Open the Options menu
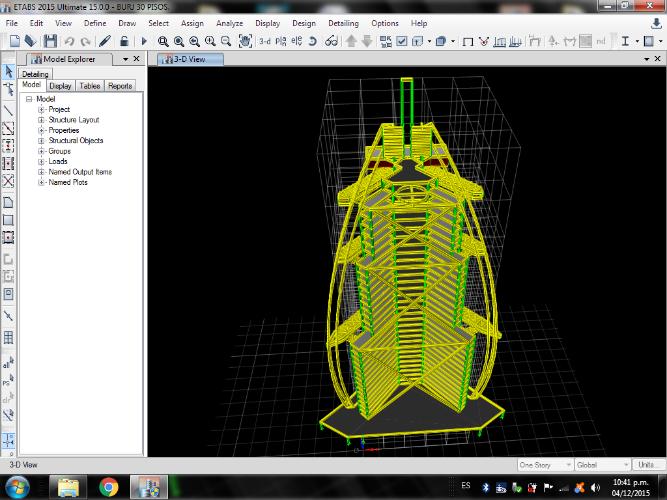 point(385,23)
